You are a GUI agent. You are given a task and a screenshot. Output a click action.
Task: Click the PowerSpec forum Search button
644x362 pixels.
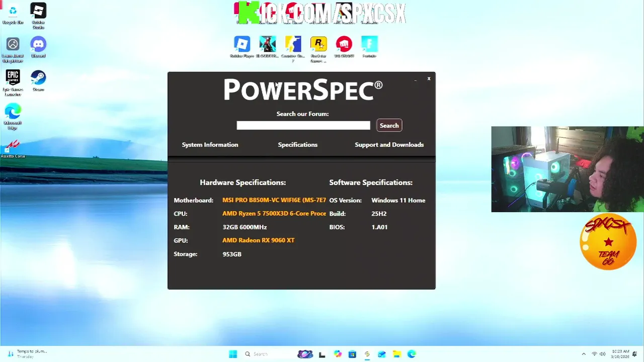[389, 126]
